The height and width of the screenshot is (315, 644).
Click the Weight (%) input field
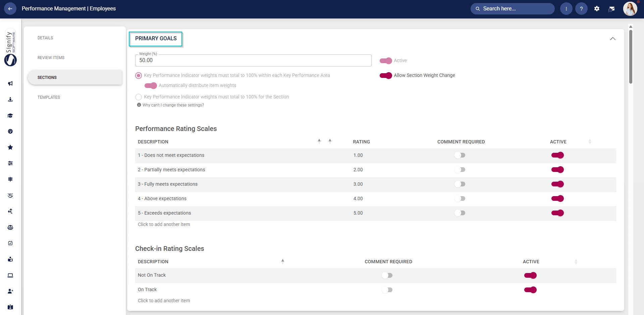coord(253,60)
